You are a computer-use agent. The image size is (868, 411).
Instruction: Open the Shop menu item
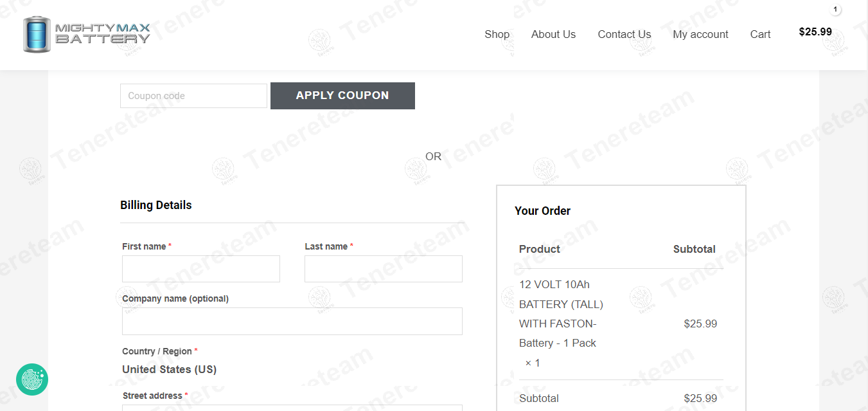(x=497, y=35)
